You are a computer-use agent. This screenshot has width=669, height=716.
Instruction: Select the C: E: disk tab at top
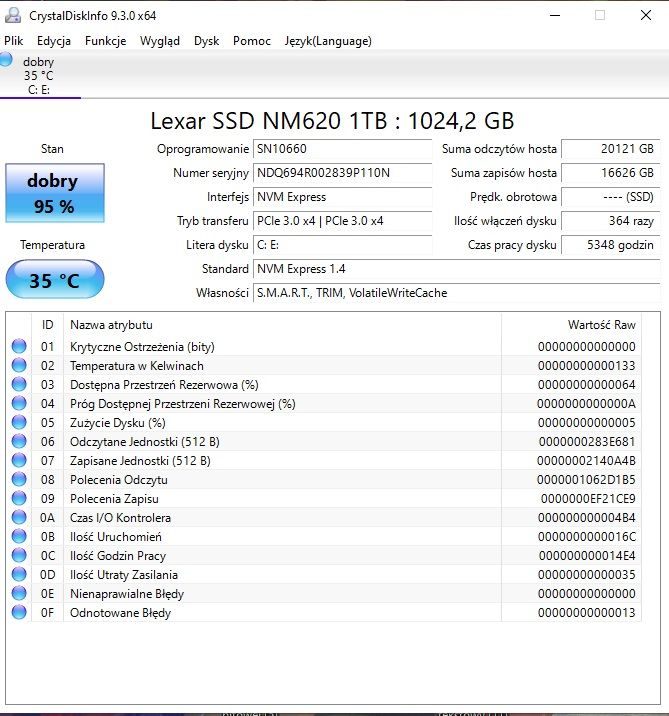pyautogui.click(x=40, y=75)
